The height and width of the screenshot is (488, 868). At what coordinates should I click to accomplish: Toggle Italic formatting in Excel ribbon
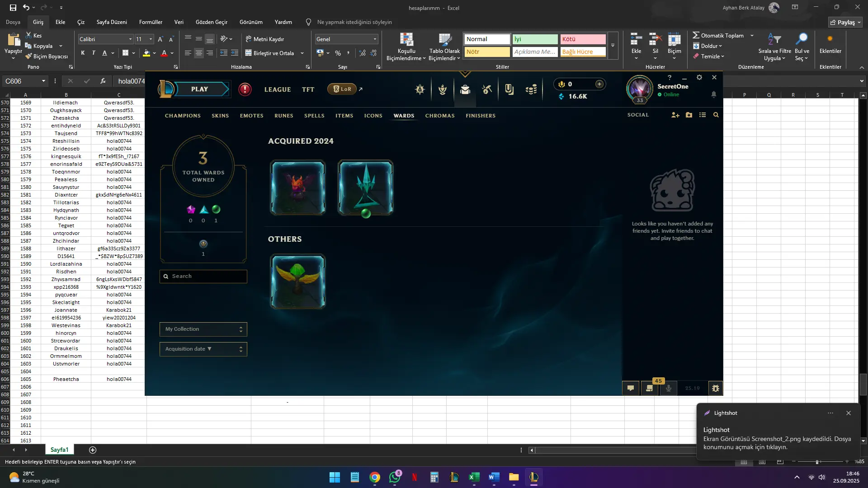94,53
